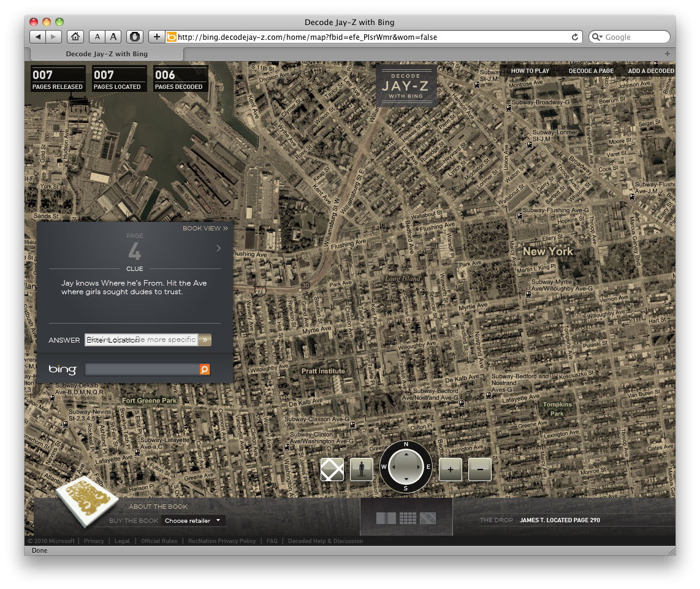Switch to map view icon in bottom bar
The image size is (700, 589).
[428, 518]
